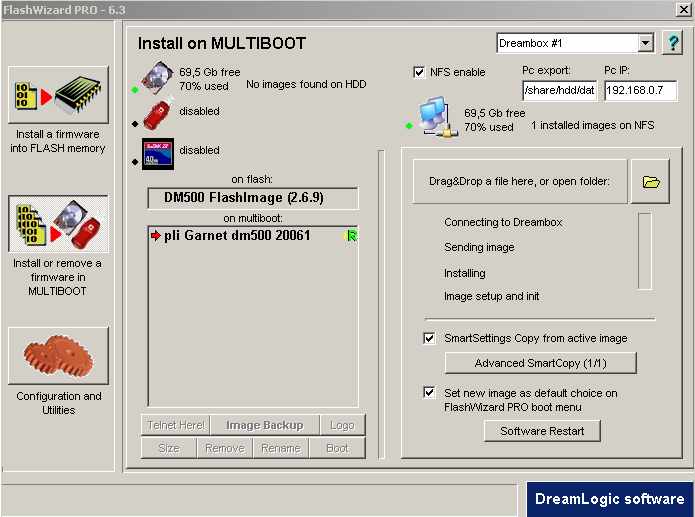Click the Boot button
The height and width of the screenshot is (517, 695).
tap(337, 448)
